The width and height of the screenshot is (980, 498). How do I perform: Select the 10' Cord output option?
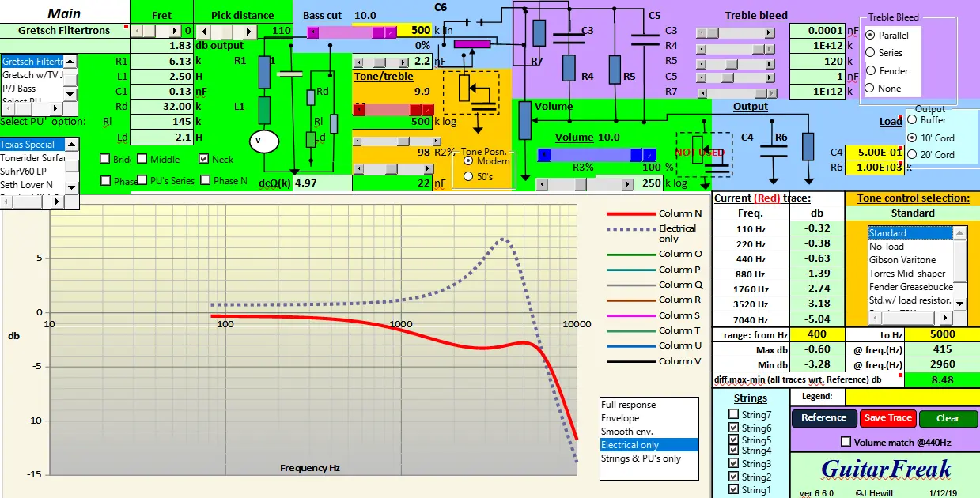[912, 138]
